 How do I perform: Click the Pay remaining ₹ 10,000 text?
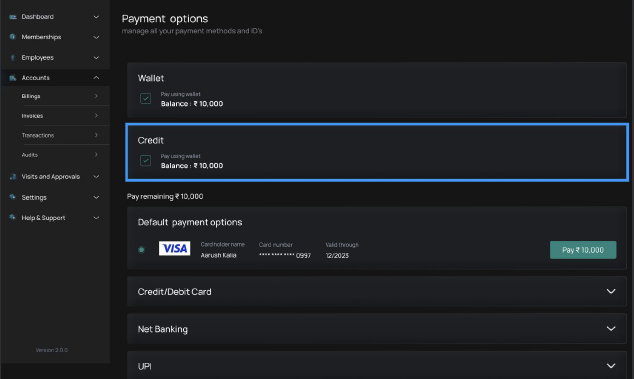click(165, 196)
